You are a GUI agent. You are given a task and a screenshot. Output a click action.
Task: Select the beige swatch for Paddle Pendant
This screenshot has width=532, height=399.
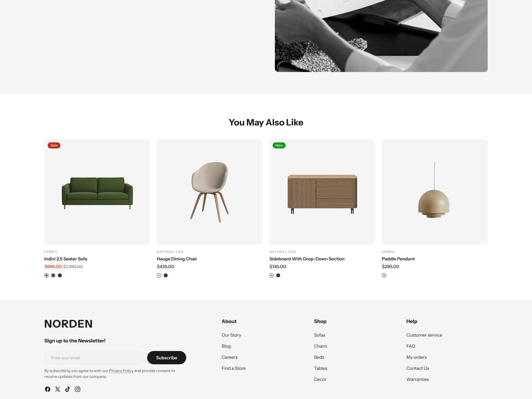click(384, 275)
